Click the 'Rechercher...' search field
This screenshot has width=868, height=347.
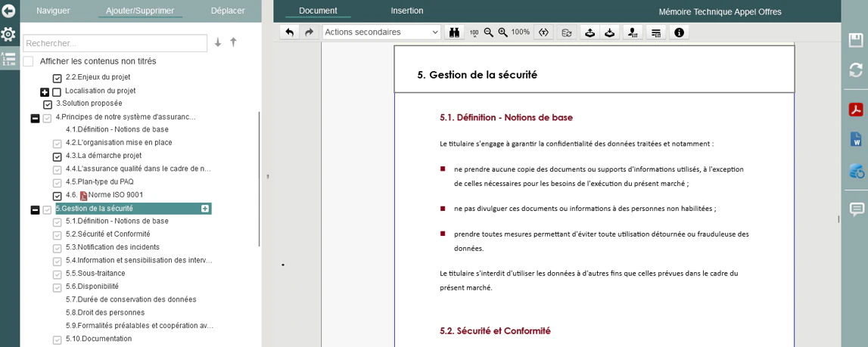point(115,44)
